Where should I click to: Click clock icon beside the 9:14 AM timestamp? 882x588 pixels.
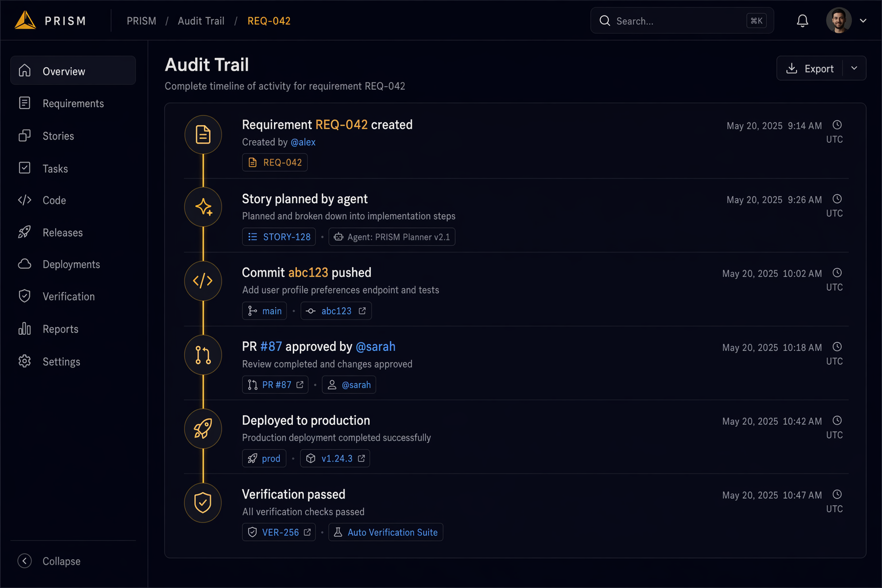pyautogui.click(x=837, y=125)
